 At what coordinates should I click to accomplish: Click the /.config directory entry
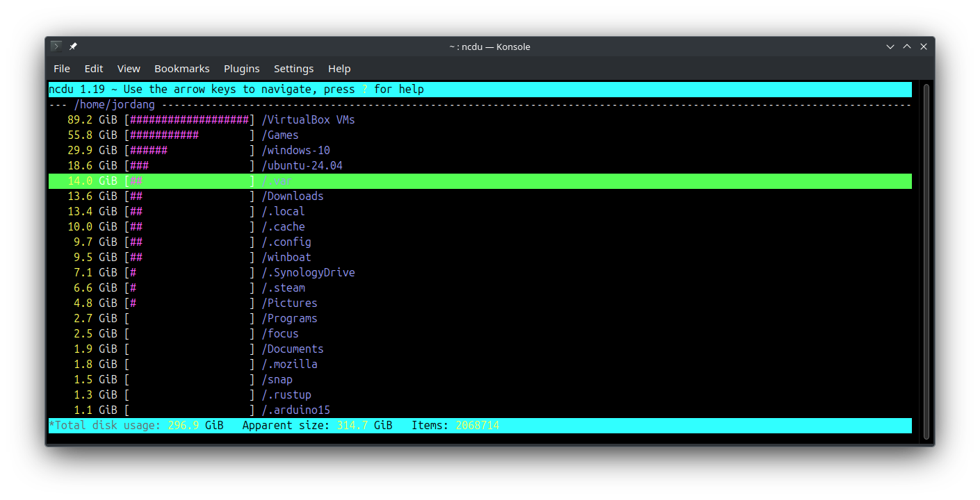click(286, 242)
